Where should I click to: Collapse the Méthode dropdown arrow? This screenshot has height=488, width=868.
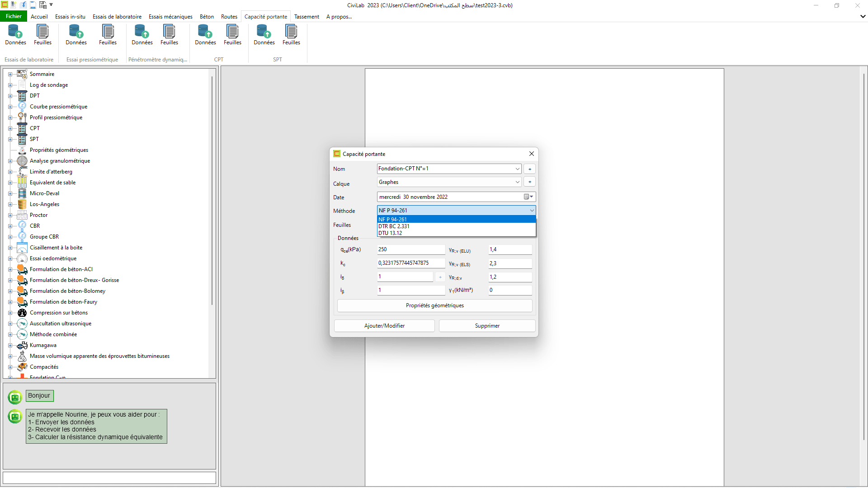(x=532, y=211)
